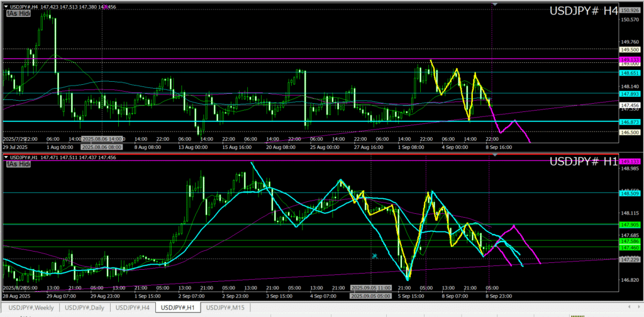Viewport: 644px width, 317px height.
Task: Click the cyan 147.893 price label
Action: [630, 94]
